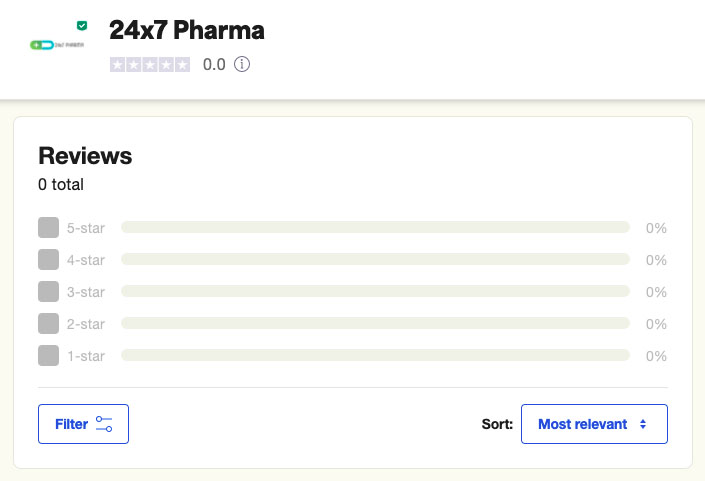Click the 24x7 Pharma title
This screenshot has width=705, height=481.
[x=187, y=31]
